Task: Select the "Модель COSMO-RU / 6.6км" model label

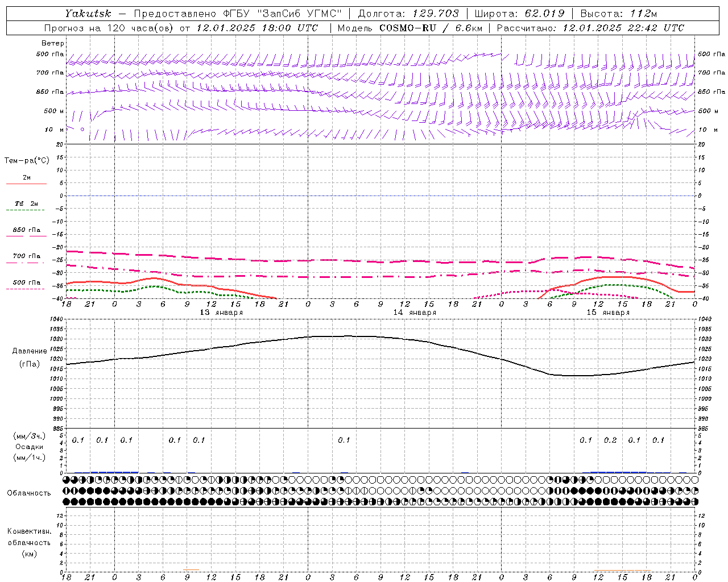Action: [409, 28]
